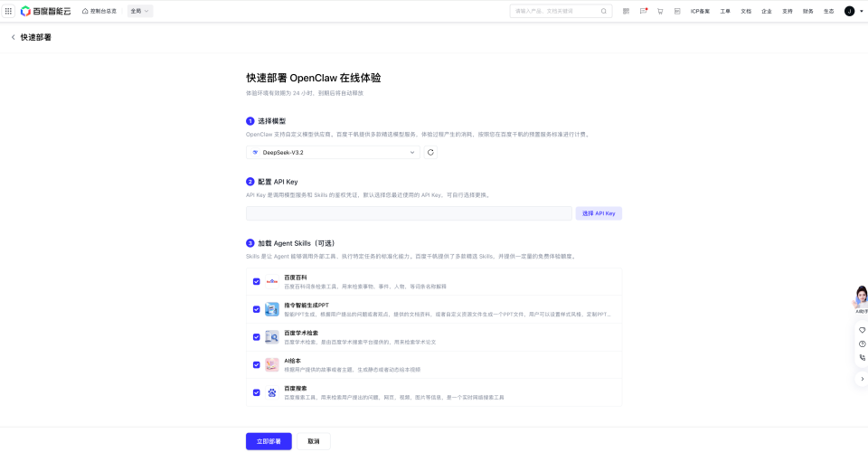Click the 百度搜索 skill title
The image size is (868, 452).
click(x=296, y=388)
